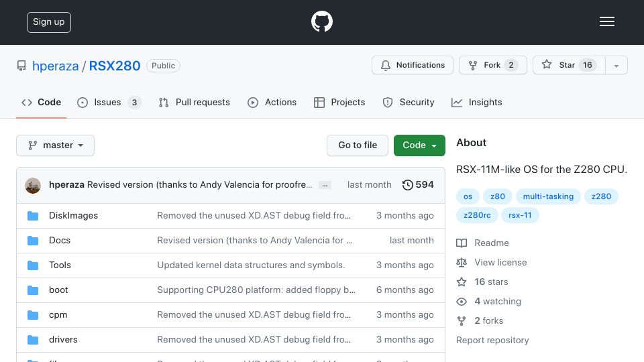Click the Star count badge 16
The image size is (644, 362).
click(588, 65)
